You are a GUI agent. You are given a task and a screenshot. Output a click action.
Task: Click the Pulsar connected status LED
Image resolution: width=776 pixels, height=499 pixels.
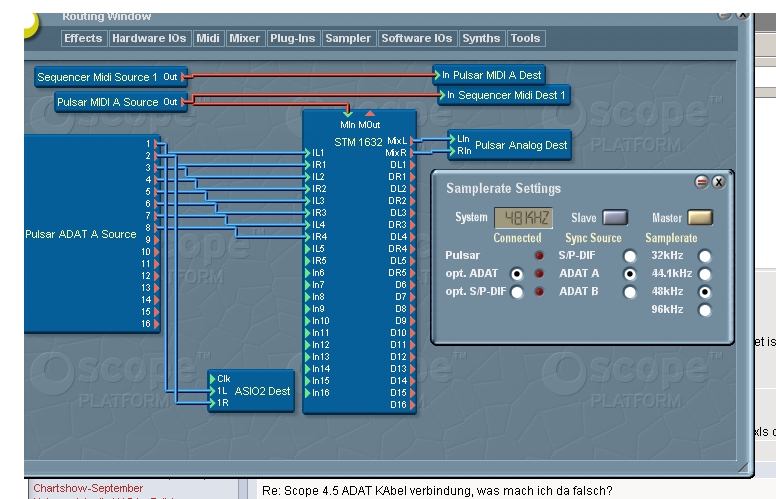click(539, 255)
